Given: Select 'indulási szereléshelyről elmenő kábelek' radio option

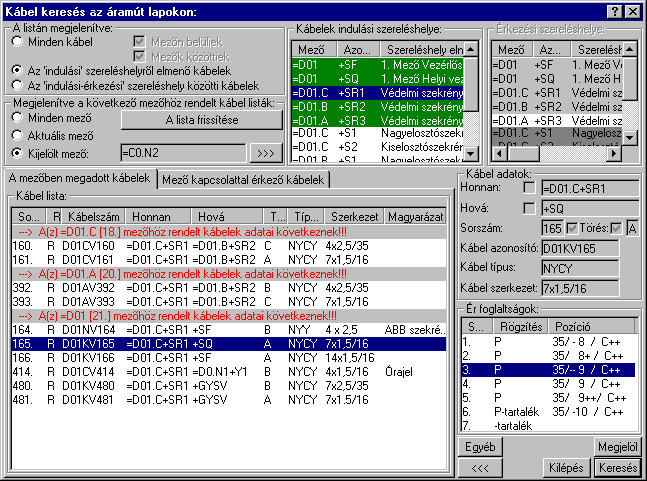Looking at the screenshot, I should coord(17,71).
